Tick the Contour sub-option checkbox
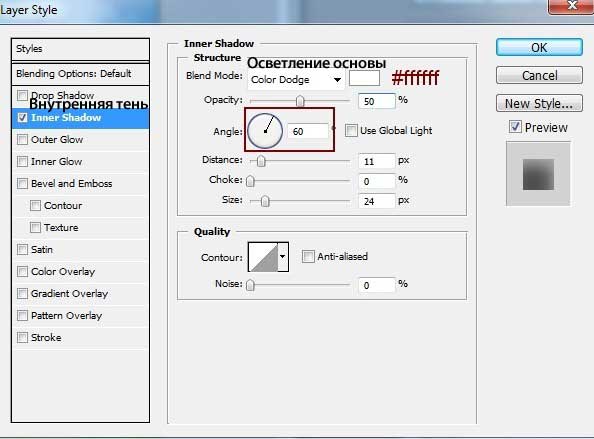 [x=35, y=205]
